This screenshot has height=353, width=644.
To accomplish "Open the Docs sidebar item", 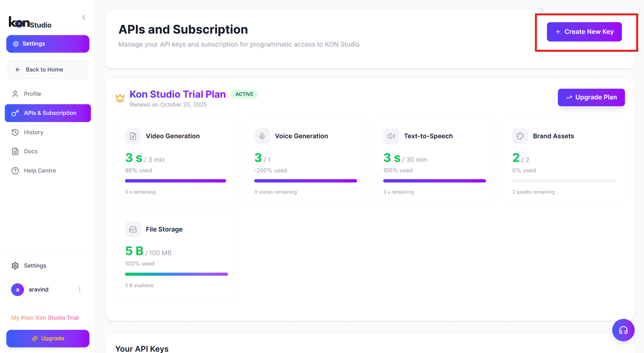I will pos(31,151).
